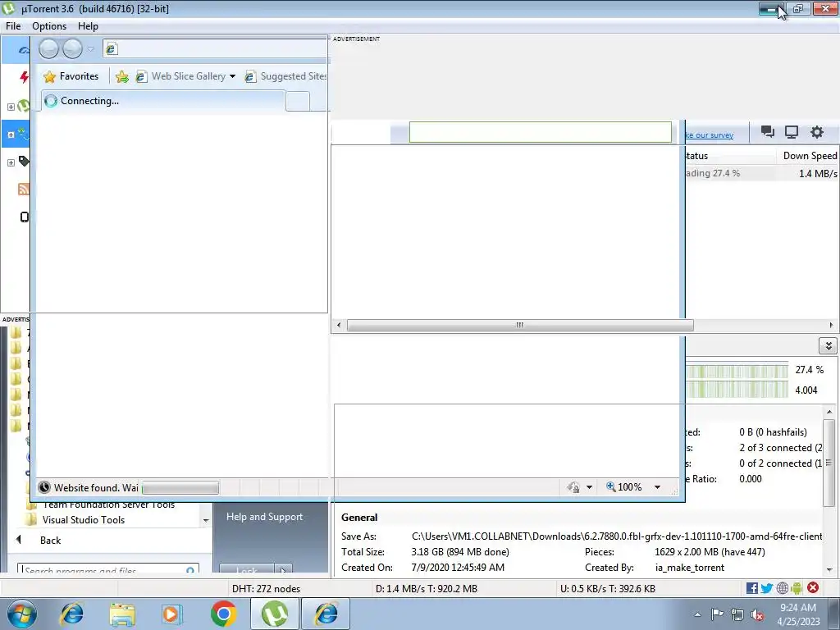Viewport: 840px width, 630px height.
Task: Open the new blank IE tab button
Action: coord(297,101)
